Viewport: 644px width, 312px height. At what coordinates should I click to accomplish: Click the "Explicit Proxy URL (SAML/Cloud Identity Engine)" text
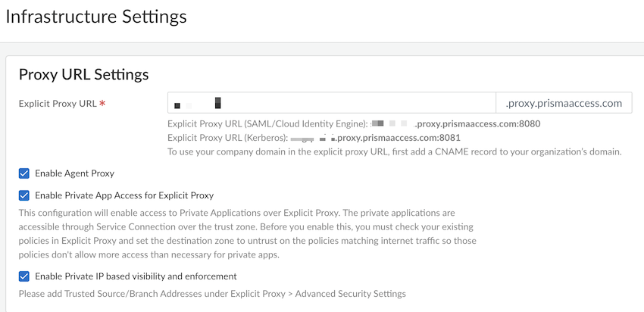point(267,123)
